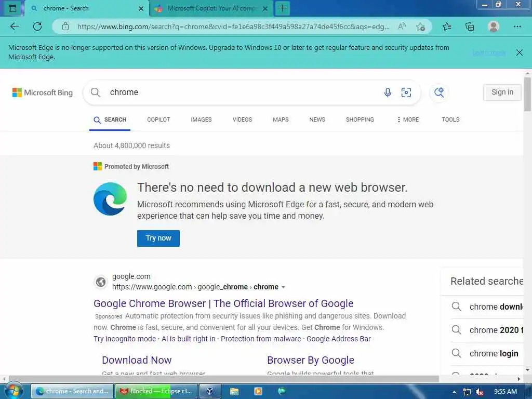This screenshot has width=532, height=399.
Task: Open File Explorer from taskbar
Action: coord(234,391)
